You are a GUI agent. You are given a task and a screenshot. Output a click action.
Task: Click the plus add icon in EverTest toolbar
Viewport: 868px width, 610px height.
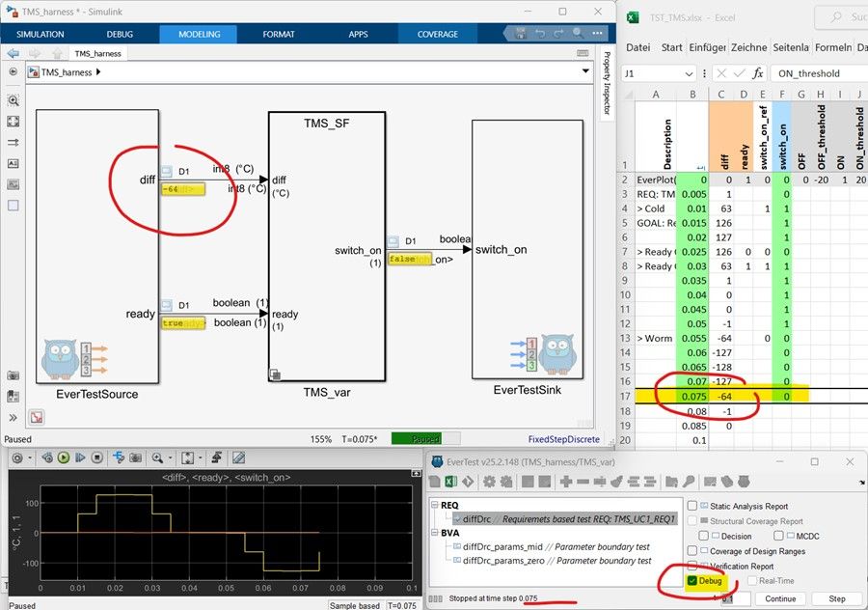pyautogui.click(x=566, y=482)
